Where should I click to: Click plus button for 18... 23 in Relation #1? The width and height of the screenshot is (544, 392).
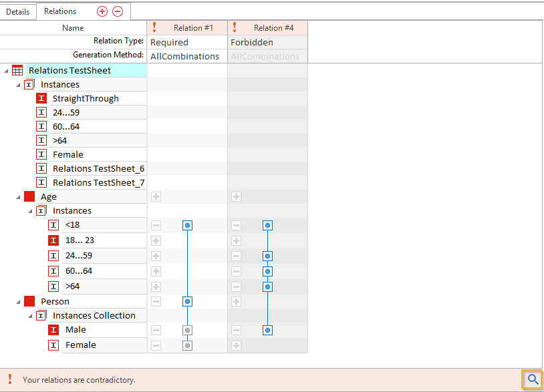pos(156,240)
